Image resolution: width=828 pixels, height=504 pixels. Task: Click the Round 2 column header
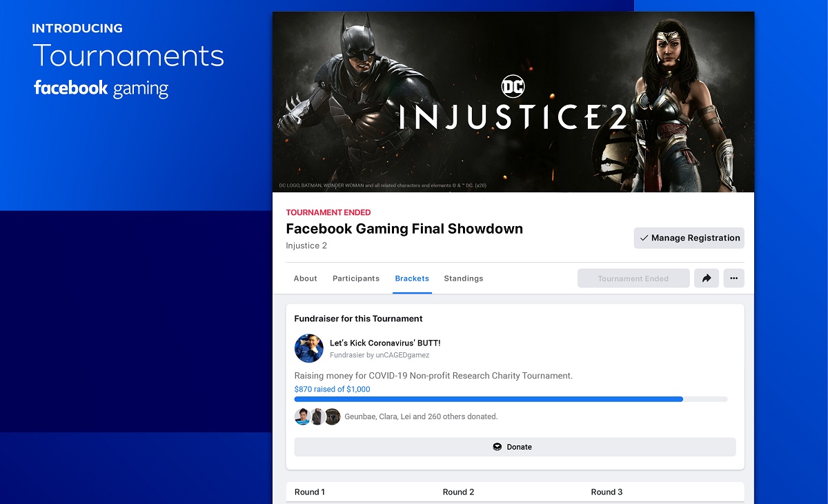point(458,492)
